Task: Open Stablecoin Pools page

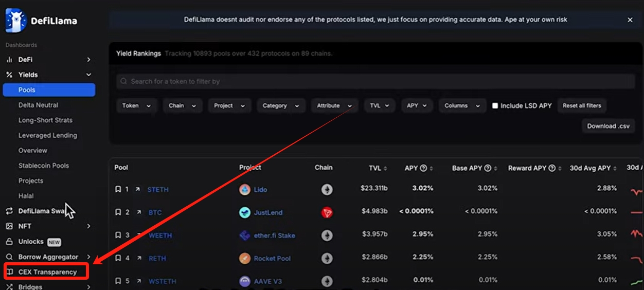Action: tap(44, 166)
